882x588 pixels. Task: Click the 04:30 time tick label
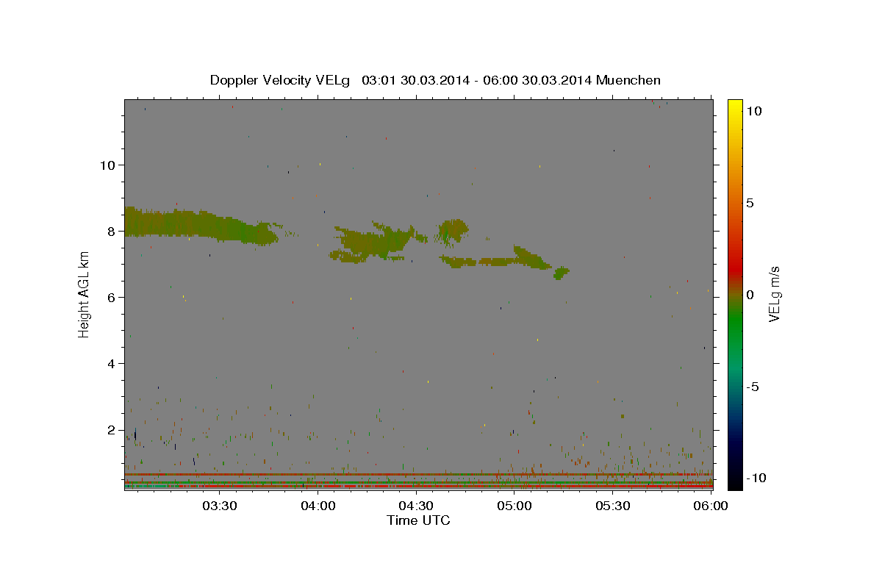point(416,506)
